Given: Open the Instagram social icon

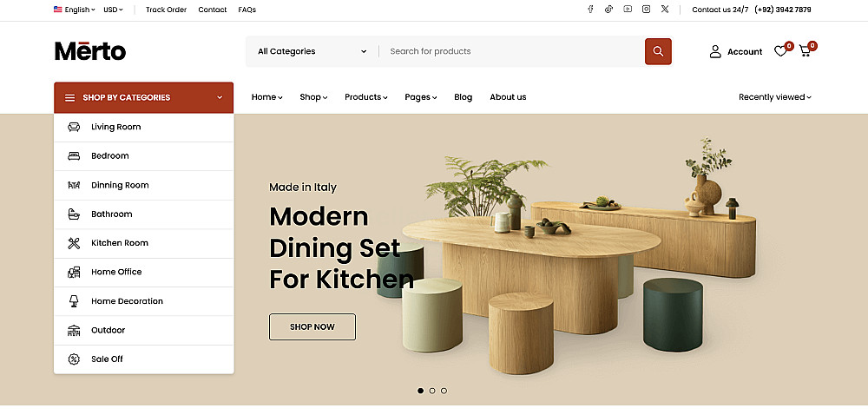Looking at the screenshot, I should point(646,9).
